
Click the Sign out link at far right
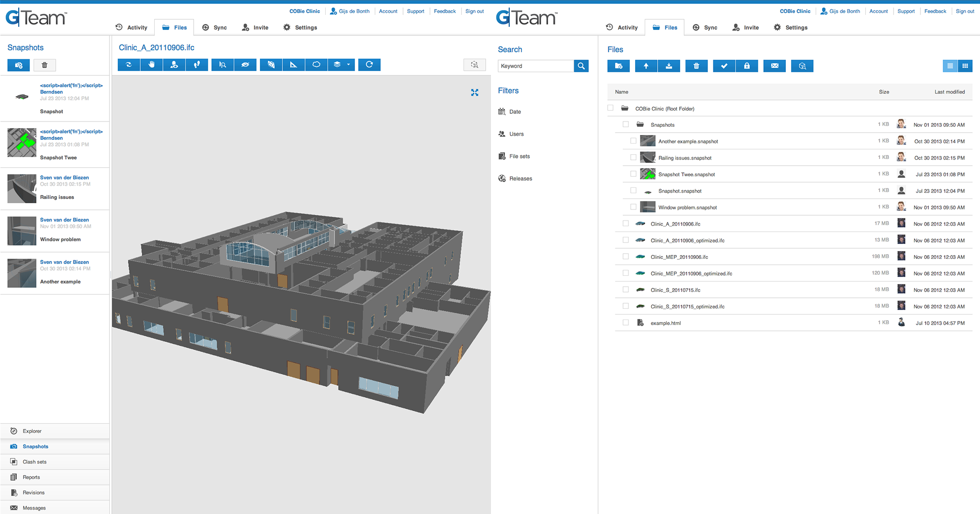pos(965,12)
